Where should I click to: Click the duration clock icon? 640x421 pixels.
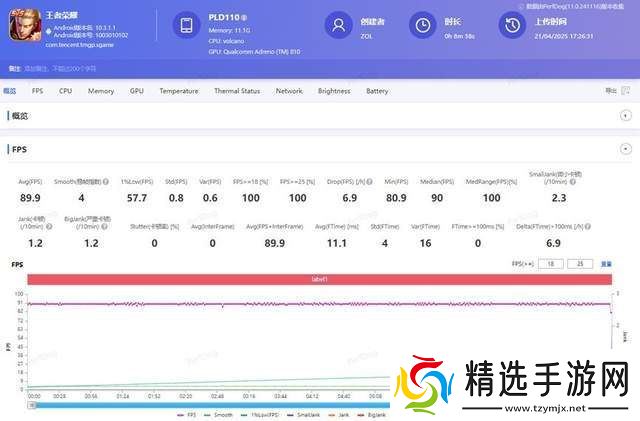point(424,27)
